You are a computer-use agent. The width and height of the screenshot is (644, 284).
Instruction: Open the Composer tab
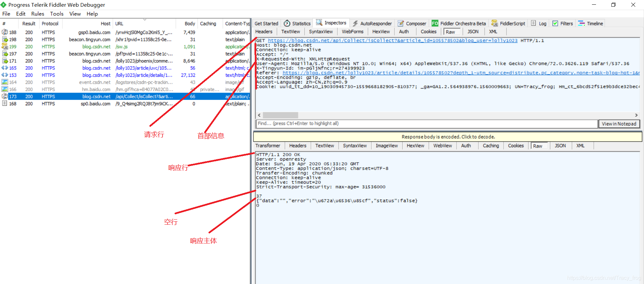(412, 23)
